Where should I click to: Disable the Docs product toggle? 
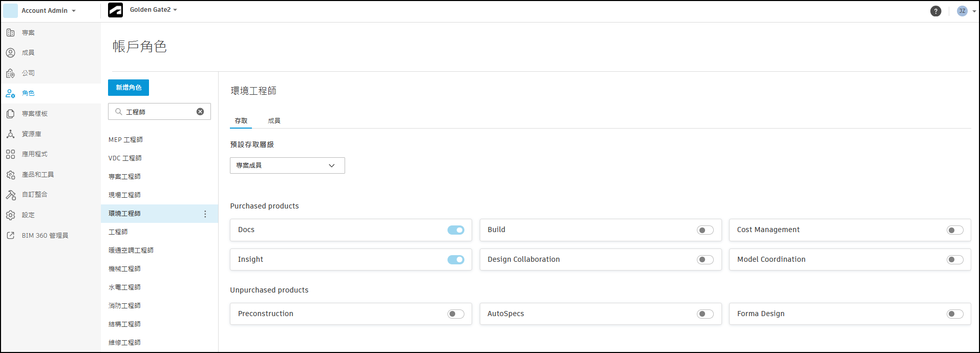[x=456, y=230]
